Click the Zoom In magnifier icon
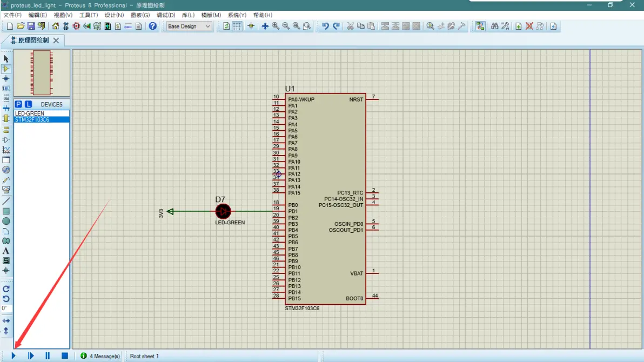The image size is (644, 362). tap(276, 26)
